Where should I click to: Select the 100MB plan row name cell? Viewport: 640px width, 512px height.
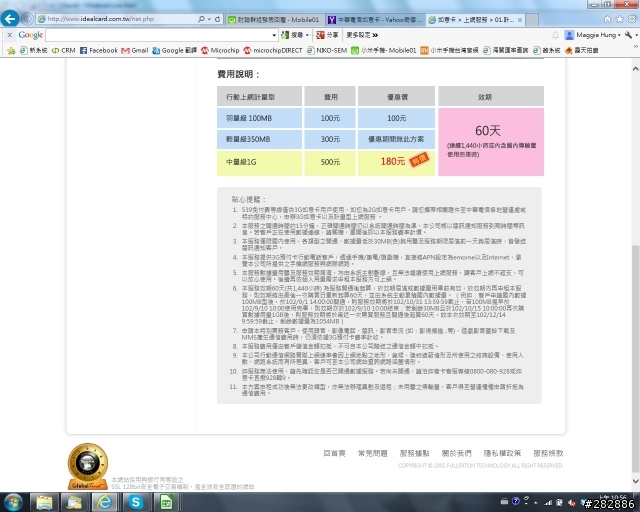pos(259,118)
